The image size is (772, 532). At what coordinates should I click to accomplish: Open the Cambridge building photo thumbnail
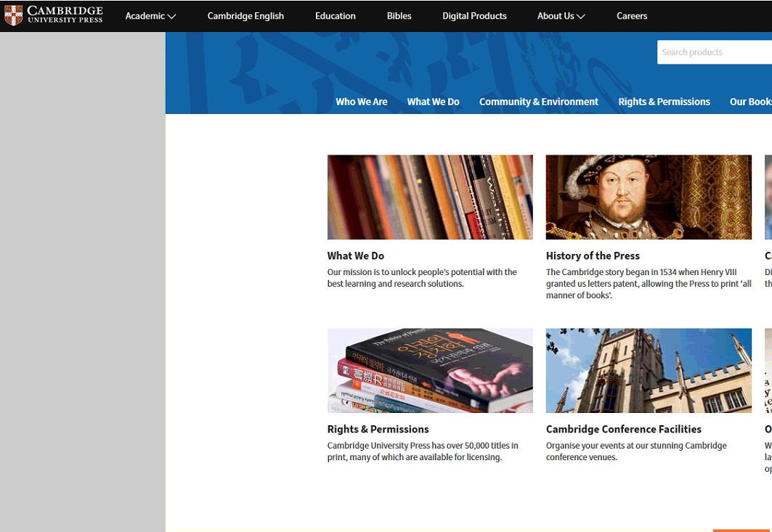coord(649,370)
